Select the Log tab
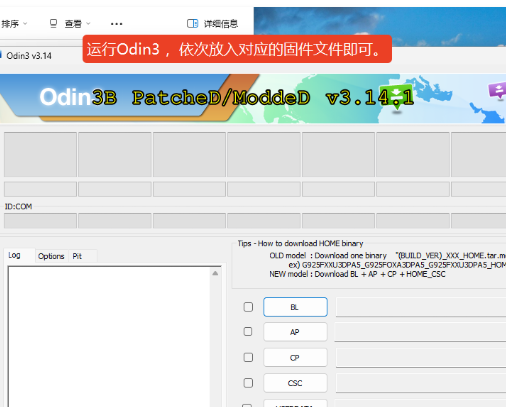Screen dimensions: 506x407 (x=14, y=255)
